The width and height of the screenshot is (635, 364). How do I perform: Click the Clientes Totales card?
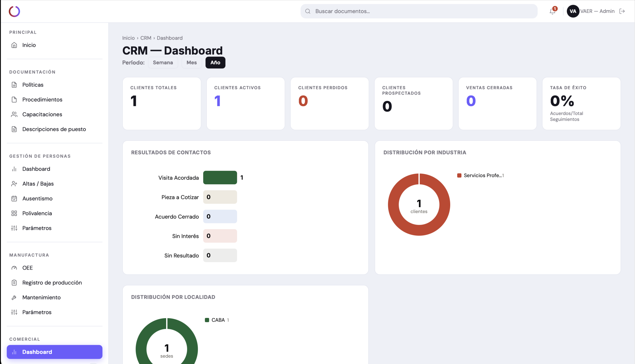[x=162, y=104]
